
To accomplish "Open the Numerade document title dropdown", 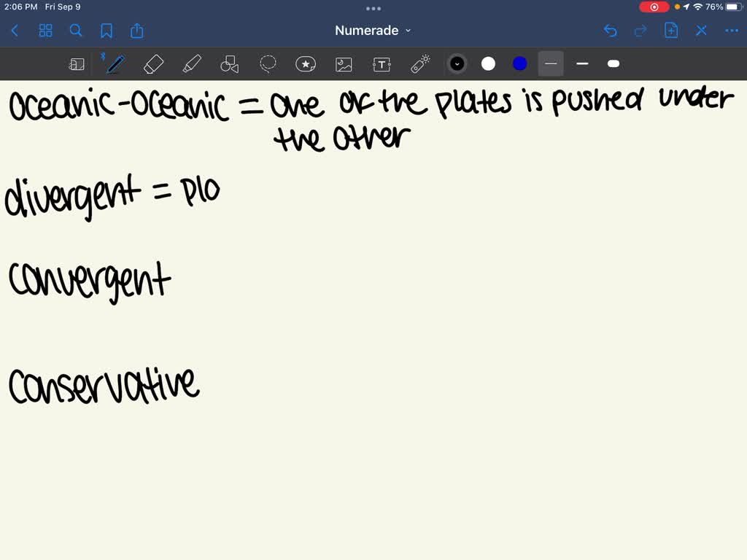I will [x=373, y=31].
